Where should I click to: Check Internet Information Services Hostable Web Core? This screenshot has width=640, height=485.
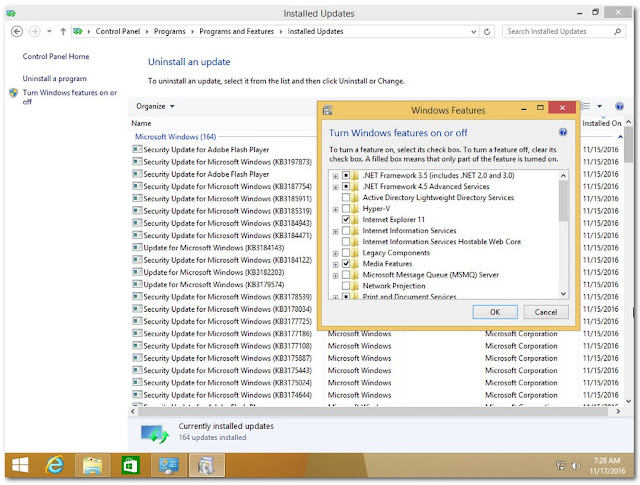(x=346, y=241)
